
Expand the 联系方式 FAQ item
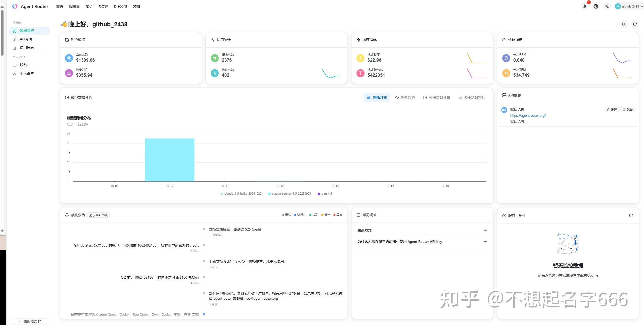(485, 230)
